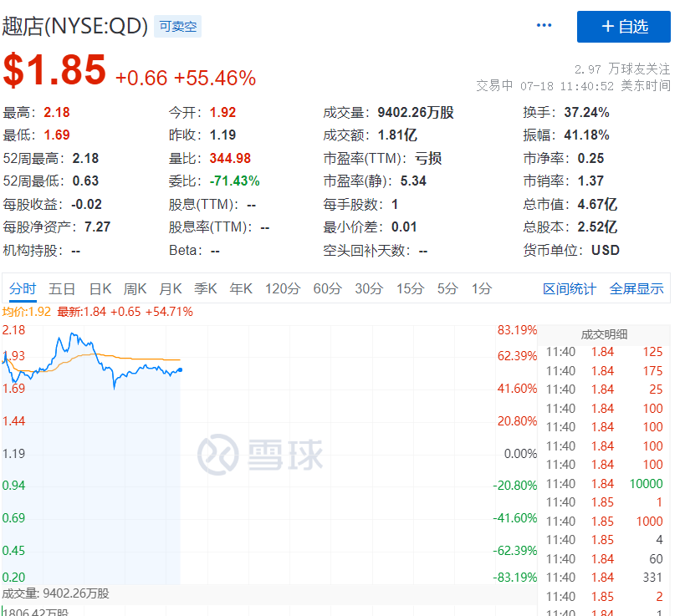Switch to the 周K chart tab
Screen dimensions: 685x616
click(135, 288)
